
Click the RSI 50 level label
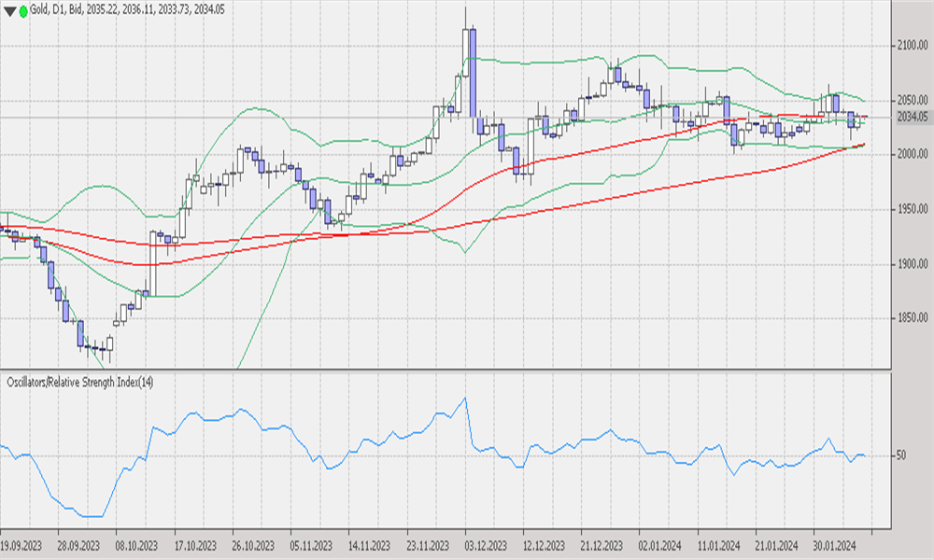[901, 455]
